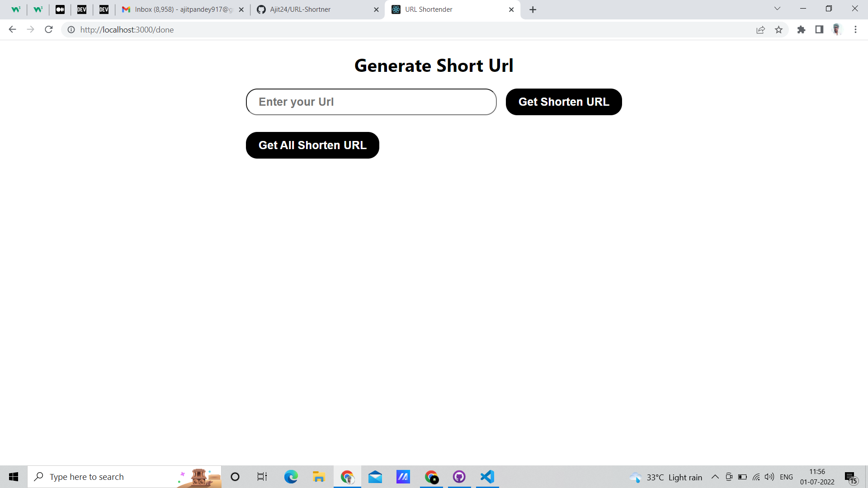Show hidden system tray icons

pyautogui.click(x=715, y=477)
